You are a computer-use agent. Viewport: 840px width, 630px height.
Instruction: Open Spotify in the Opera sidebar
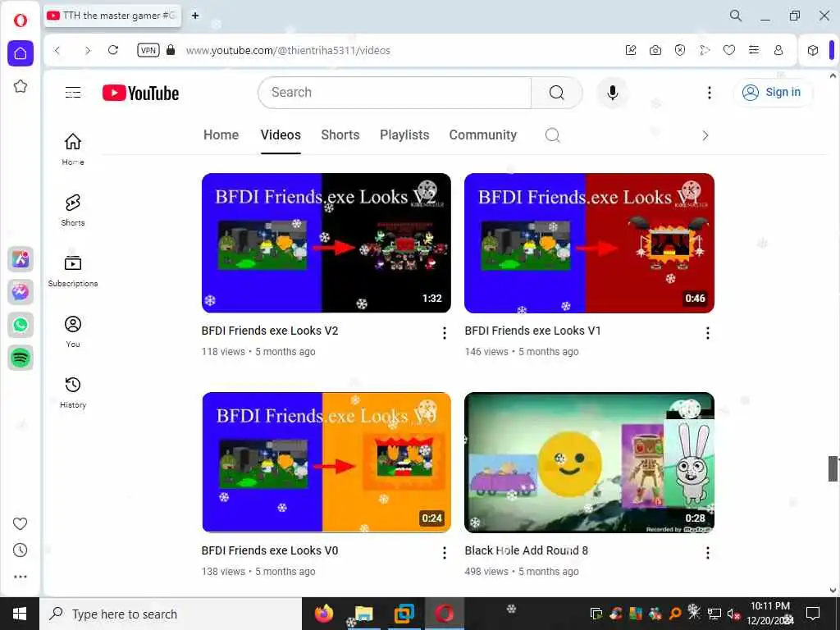pos(21,358)
